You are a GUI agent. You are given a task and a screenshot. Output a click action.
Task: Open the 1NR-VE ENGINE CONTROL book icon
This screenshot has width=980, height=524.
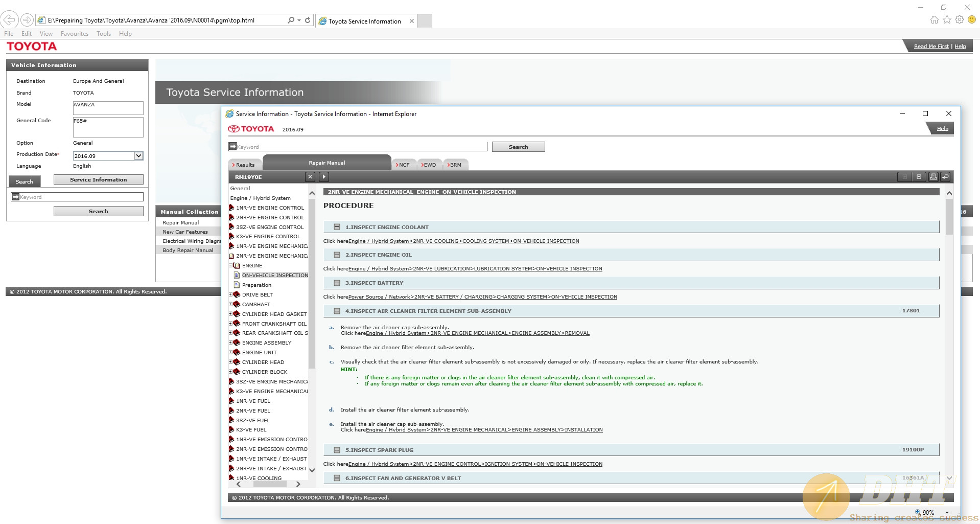(231, 208)
